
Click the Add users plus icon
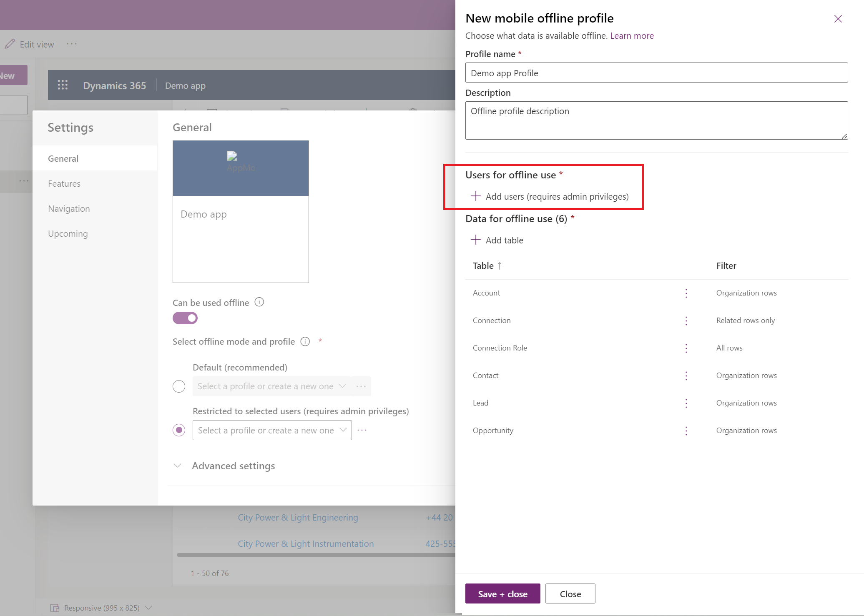coord(476,196)
